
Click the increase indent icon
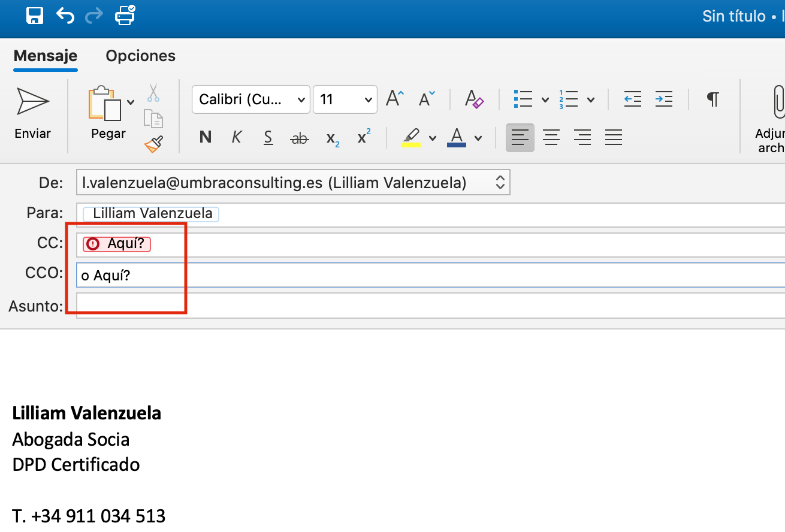(663, 99)
